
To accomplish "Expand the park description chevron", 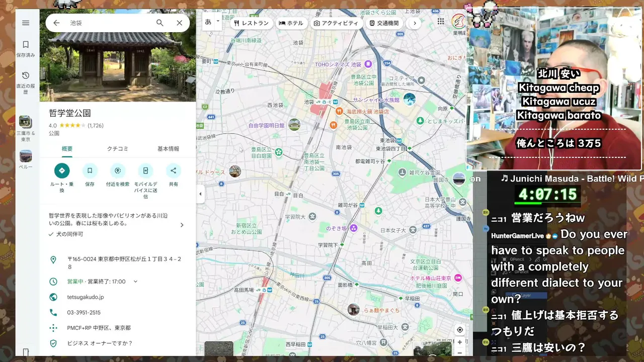I will (182, 225).
